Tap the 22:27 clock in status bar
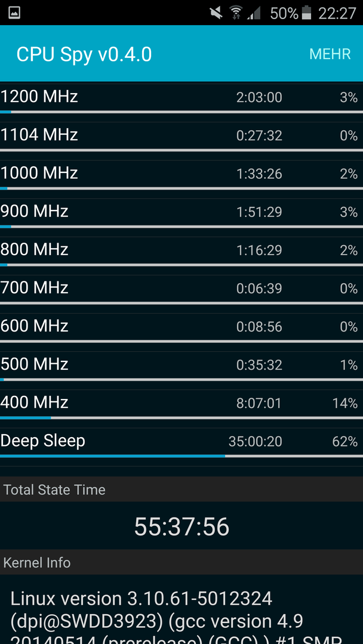 click(337, 13)
